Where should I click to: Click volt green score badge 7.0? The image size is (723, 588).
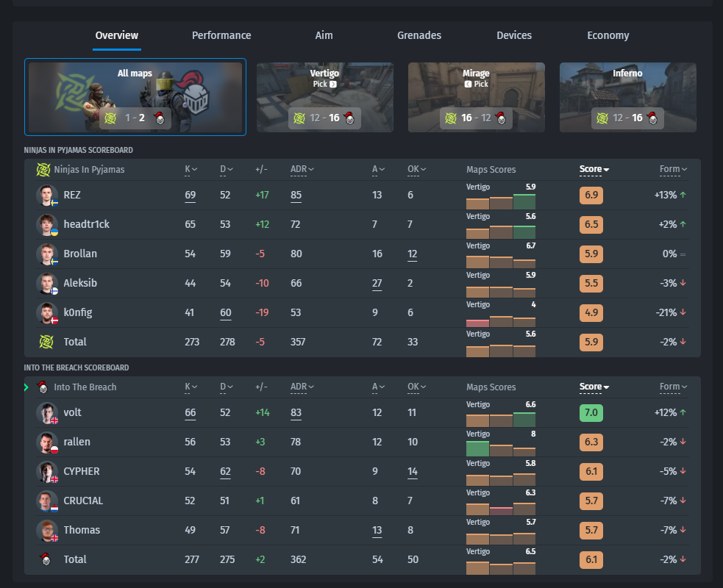[591, 412]
